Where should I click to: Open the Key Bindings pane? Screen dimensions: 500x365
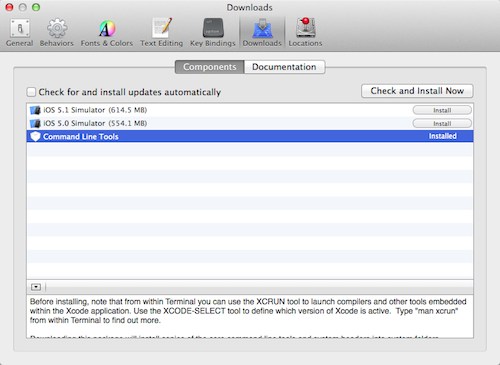(213, 33)
